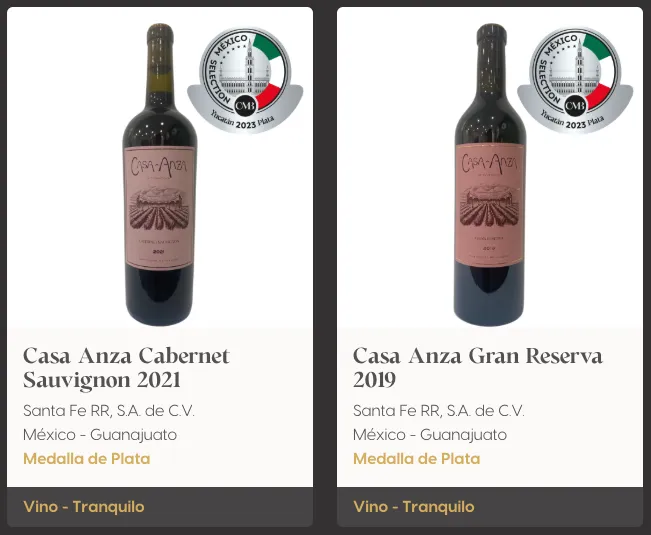Select México - Guanajuato region on Gran Reserva card

click(x=430, y=435)
